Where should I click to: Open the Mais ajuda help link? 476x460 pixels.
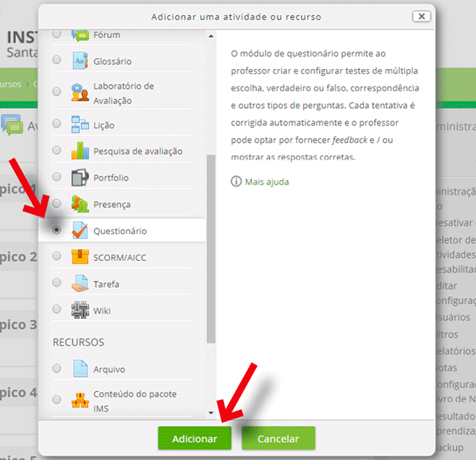(x=267, y=182)
